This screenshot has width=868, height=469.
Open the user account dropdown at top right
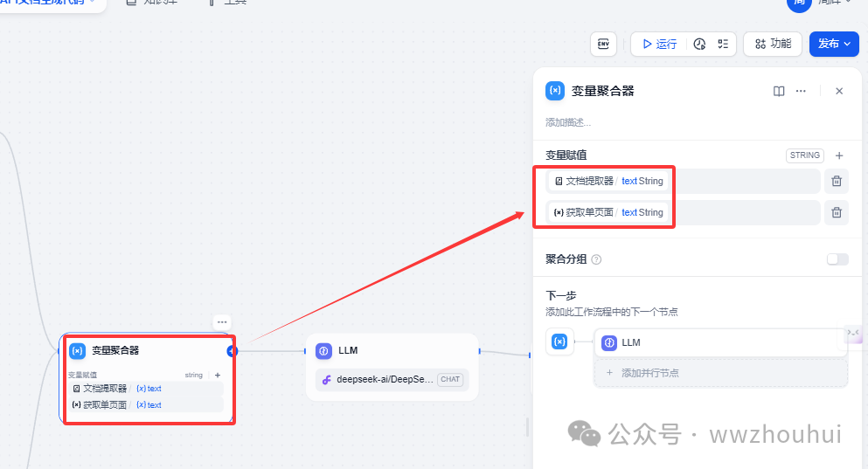(822, 3)
